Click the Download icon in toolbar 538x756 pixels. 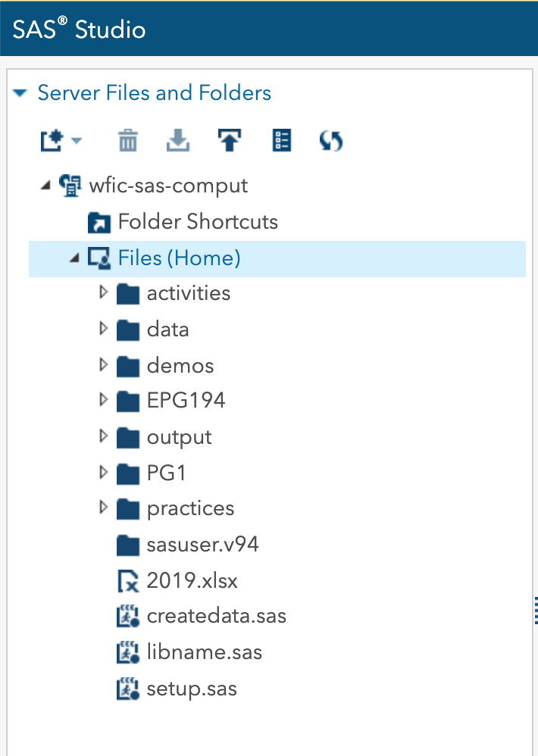[178, 141]
